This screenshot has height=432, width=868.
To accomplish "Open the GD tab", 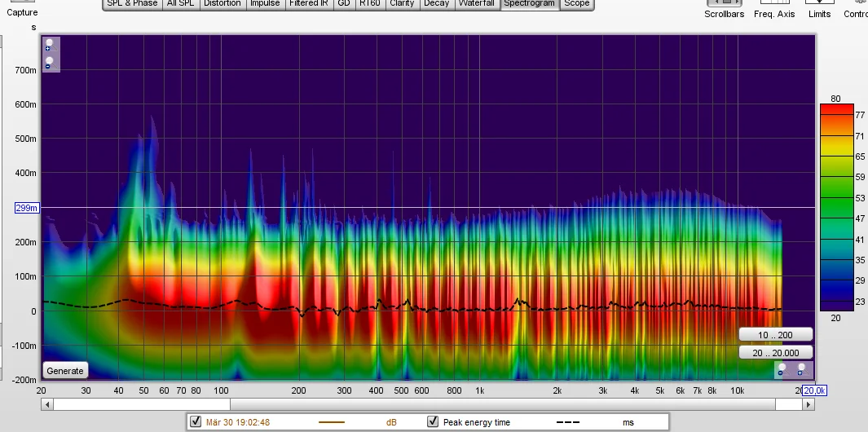I will 344,4.
